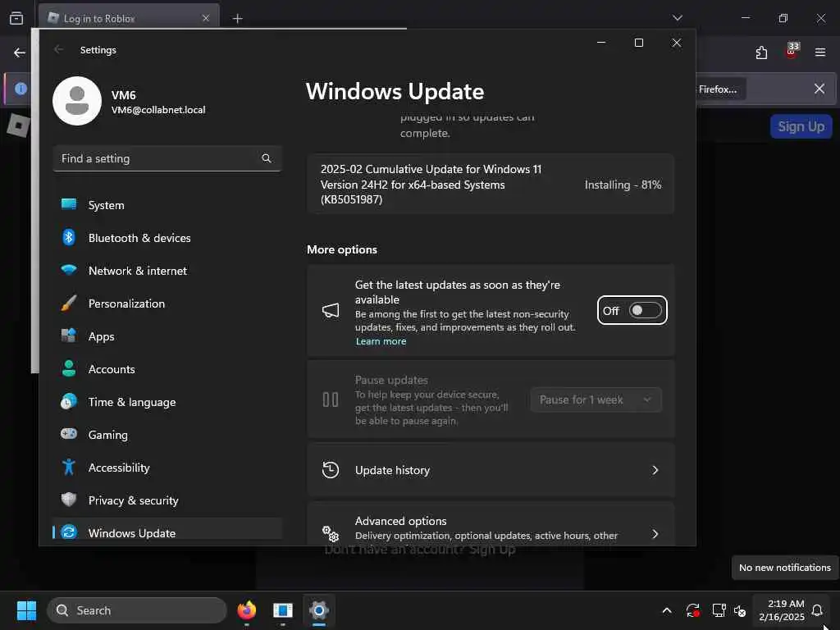Image resolution: width=840 pixels, height=630 pixels.
Task: Click the megaphone icon for latest updates
Action: [x=330, y=310]
